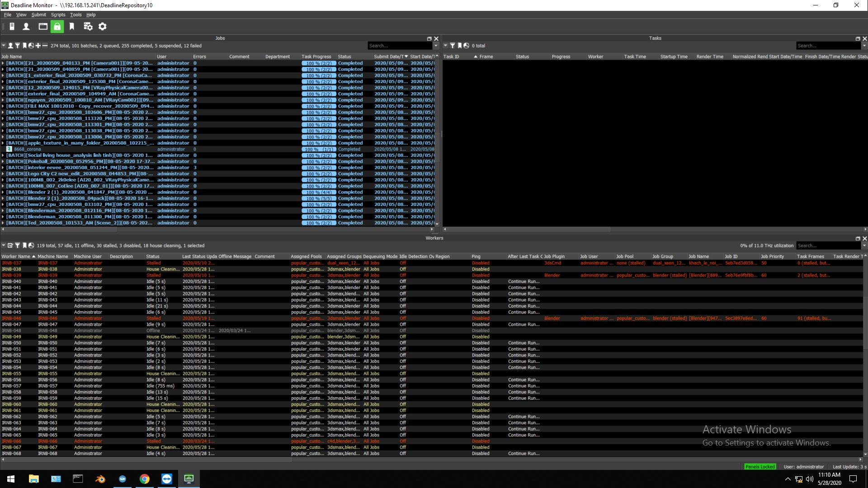Open the Jobs panel search dropdown arrow
Screen dimensions: 868x488
click(x=436, y=46)
